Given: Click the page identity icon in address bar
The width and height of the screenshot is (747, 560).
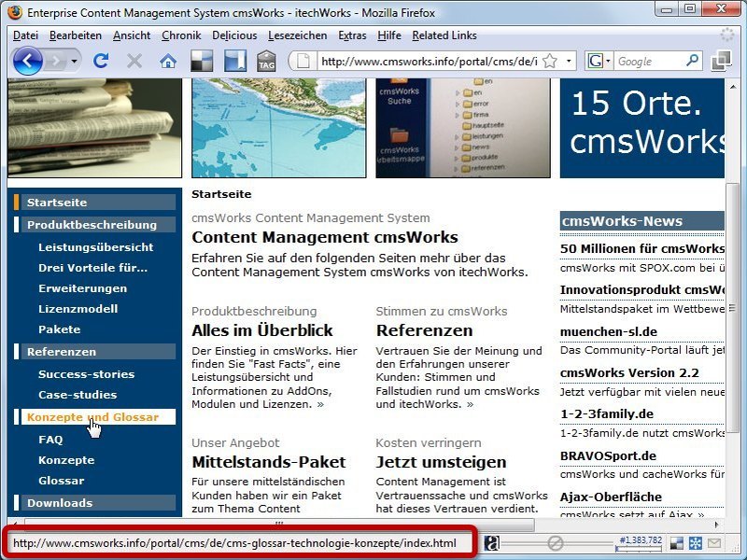Looking at the screenshot, I should [303, 61].
